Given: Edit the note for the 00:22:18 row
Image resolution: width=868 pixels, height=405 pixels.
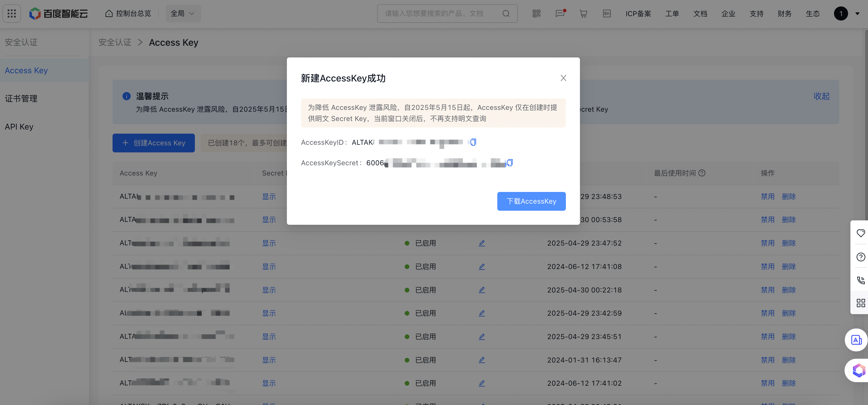Looking at the screenshot, I should point(481,290).
